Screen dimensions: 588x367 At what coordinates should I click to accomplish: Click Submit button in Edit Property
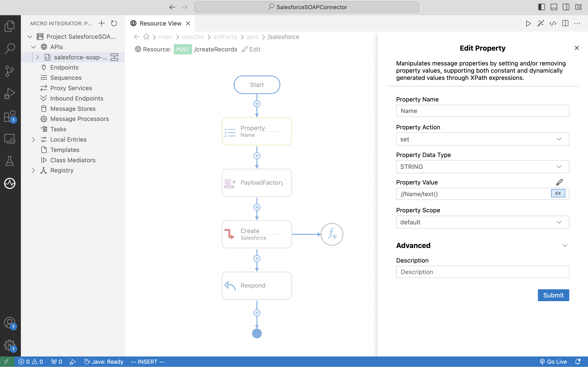tap(553, 295)
